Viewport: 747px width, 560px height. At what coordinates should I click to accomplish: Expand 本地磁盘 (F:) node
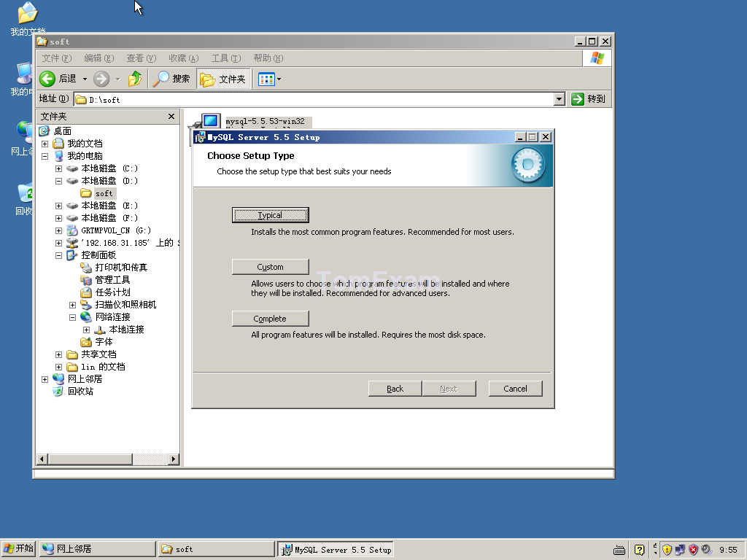(58, 218)
